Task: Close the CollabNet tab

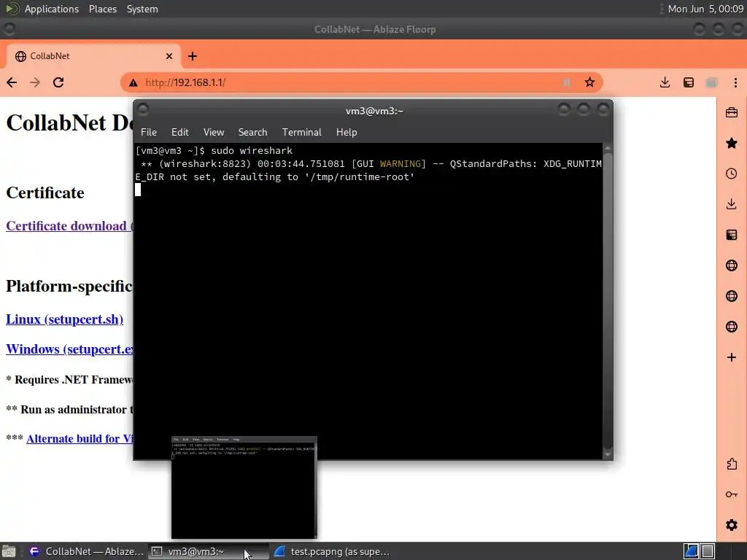Action: pyautogui.click(x=169, y=56)
